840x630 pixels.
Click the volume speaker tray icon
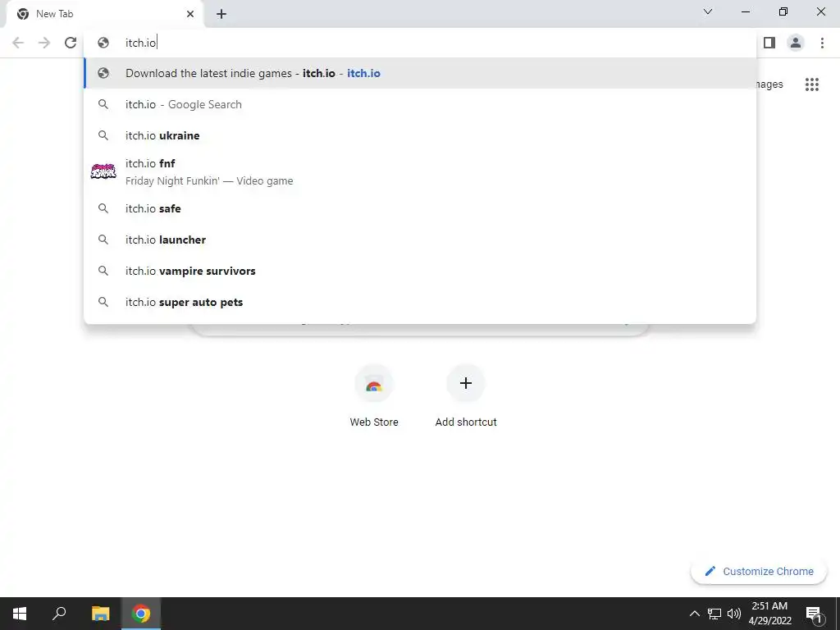click(734, 614)
